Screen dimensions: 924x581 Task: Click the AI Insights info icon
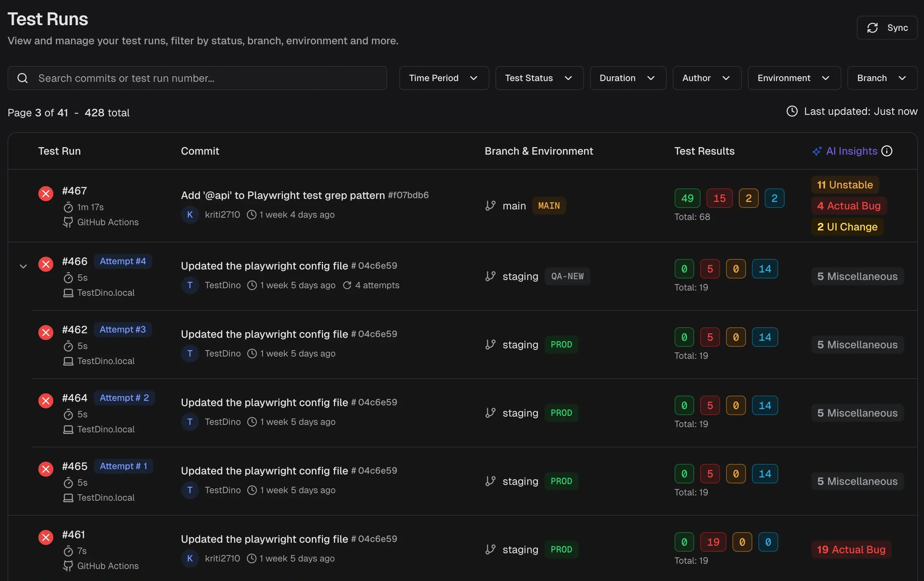pos(887,151)
